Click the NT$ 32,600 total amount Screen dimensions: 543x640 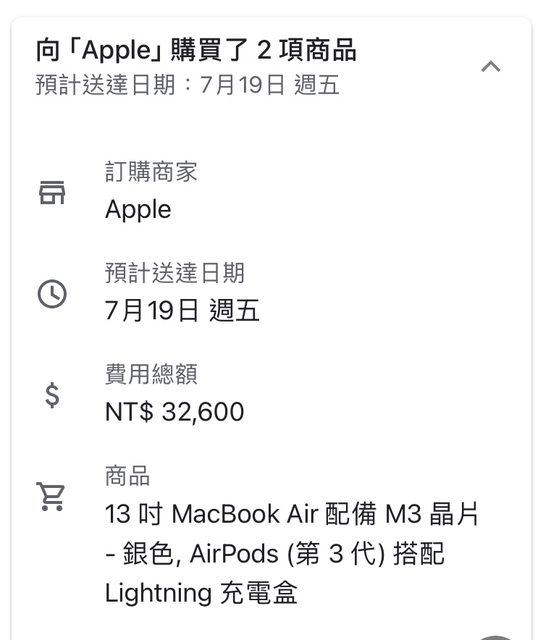tap(174, 411)
